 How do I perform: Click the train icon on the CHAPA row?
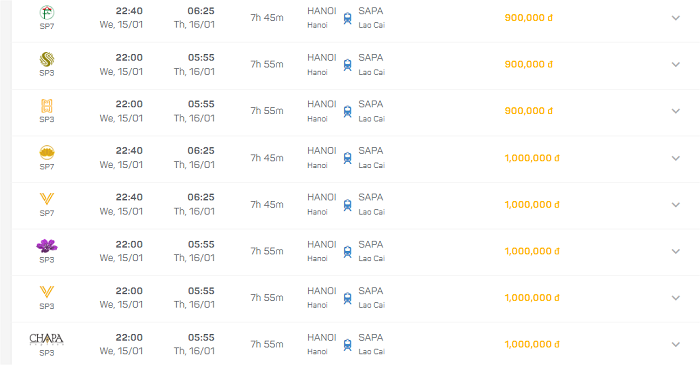(x=347, y=344)
